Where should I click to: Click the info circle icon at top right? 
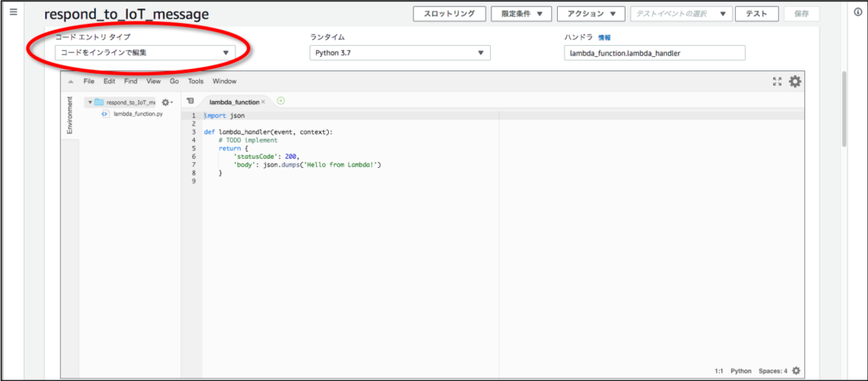pyautogui.click(x=858, y=13)
